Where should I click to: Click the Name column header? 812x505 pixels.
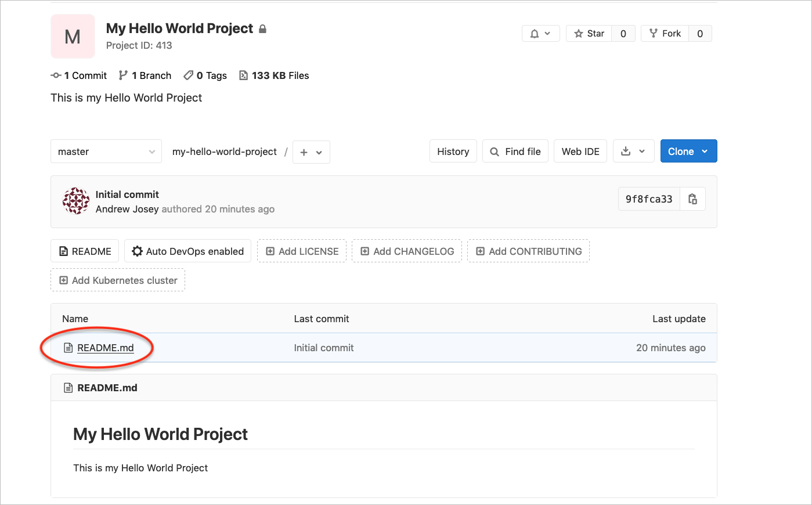coord(75,319)
